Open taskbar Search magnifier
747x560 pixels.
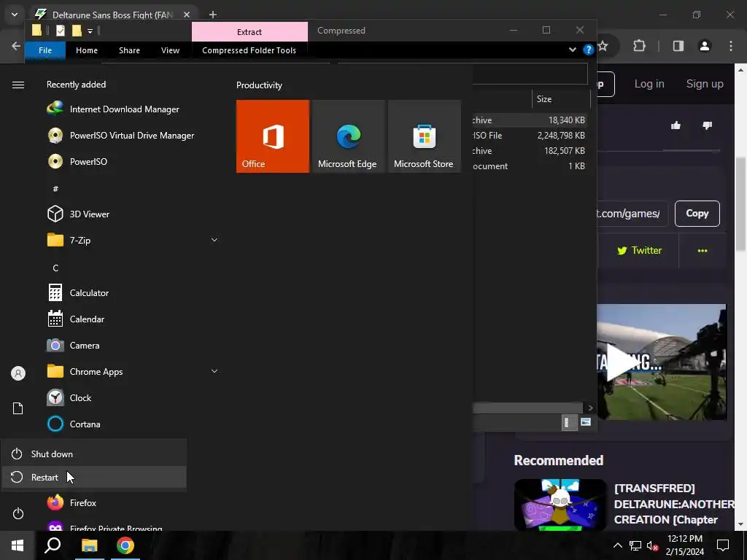(x=53, y=545)
